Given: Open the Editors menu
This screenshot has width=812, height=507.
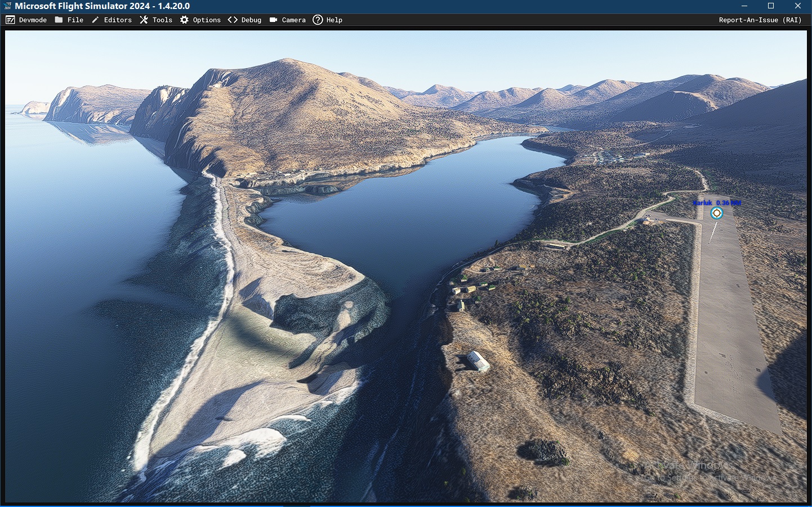Looking at the screenshot, I should pos(118,20).
